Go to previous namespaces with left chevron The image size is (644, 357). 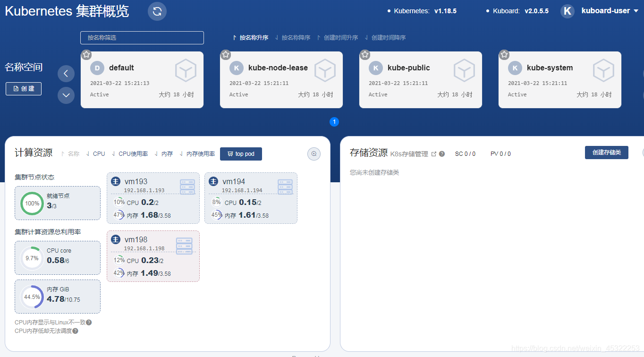tap(66, 74)
